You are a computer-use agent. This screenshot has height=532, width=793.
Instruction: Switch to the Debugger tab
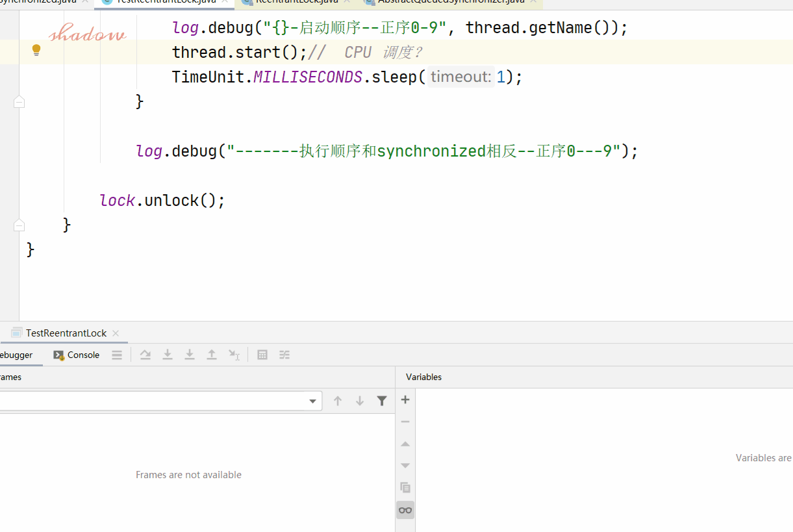point(16,355)
